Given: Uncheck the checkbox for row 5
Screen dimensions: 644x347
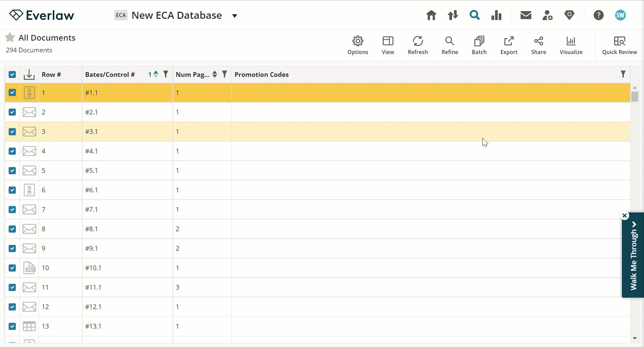Looking at the screenshot, I should pyautogui.click(x=12, y=170).
